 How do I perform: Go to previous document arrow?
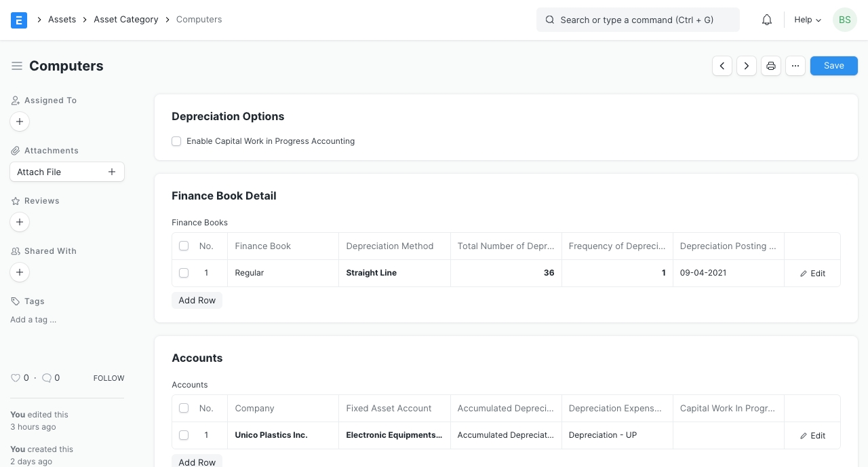tap(722, 66)
